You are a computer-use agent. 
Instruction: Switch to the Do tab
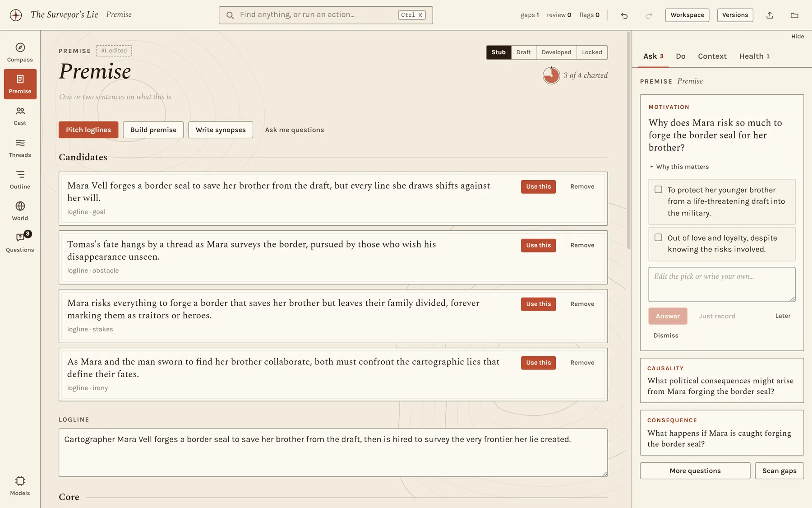click(681, 56)
